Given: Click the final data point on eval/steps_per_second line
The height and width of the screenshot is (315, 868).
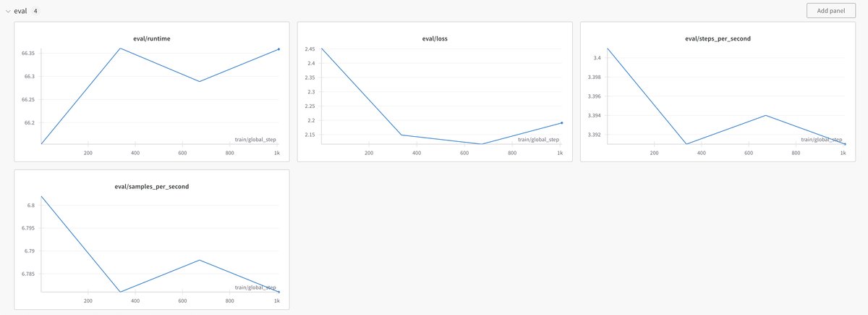Looking at the screenshot, I should tap(844, 144).
